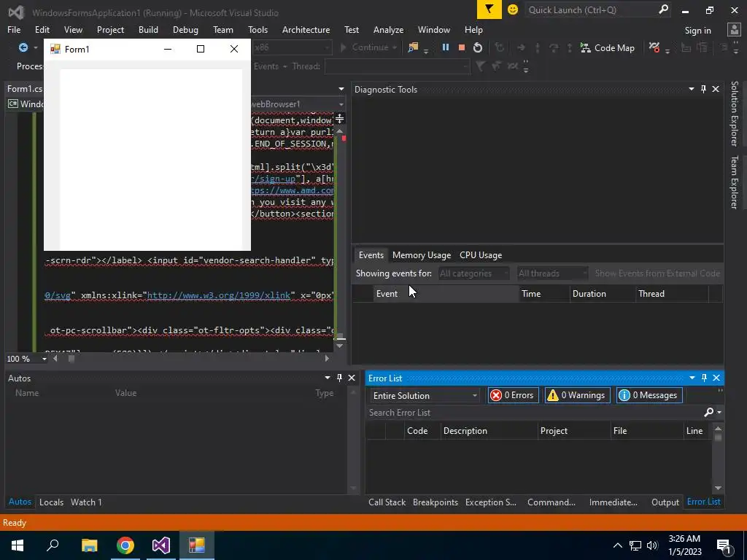Image resolution: width=747 pixels, height=560 pixels.
Task: Pin the Error List panel
Action: point(704,378)
